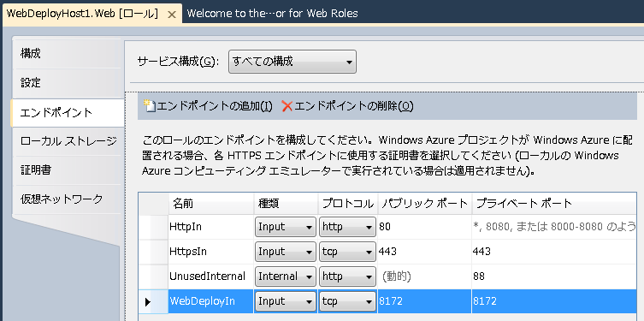Click the (動的) public port cell
Screen dimensions: 644x321
[425, 276]
